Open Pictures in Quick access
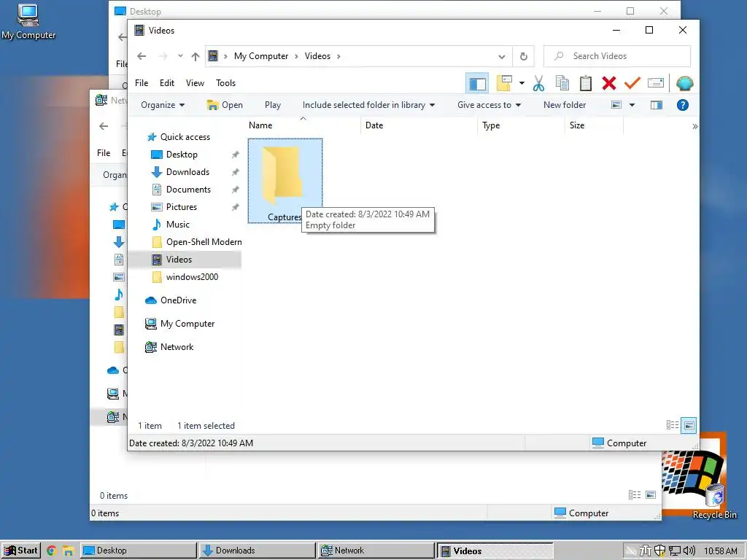The height and width of the screenshot is (560, 747). (182, 207)
